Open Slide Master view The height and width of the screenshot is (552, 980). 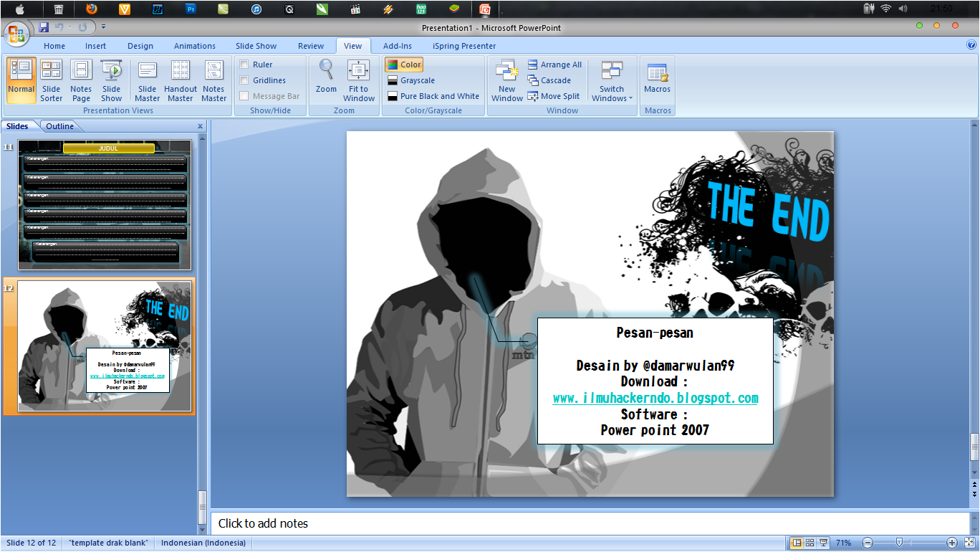[x=147, y=80]
